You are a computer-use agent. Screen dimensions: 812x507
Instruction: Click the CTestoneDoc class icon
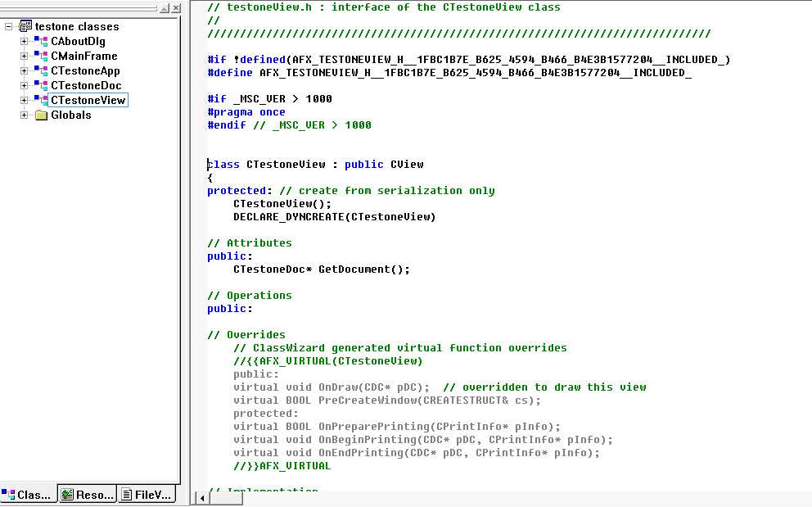(x=41, y=85)
